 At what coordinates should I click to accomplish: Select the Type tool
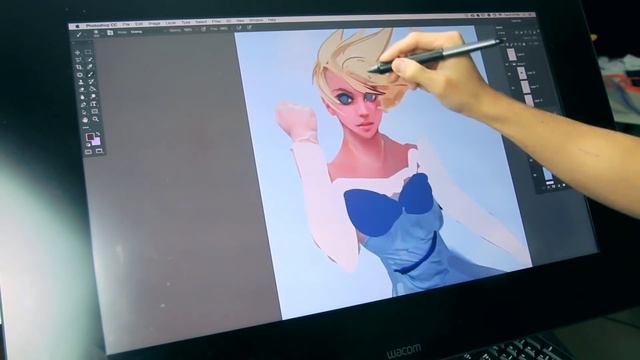click(93, 104)
